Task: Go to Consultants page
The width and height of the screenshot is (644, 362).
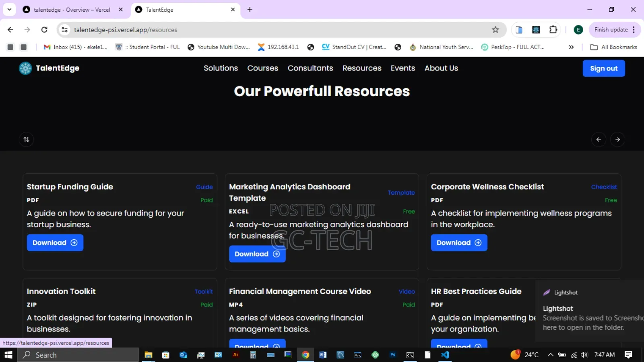Action: (x=310, y=68)
